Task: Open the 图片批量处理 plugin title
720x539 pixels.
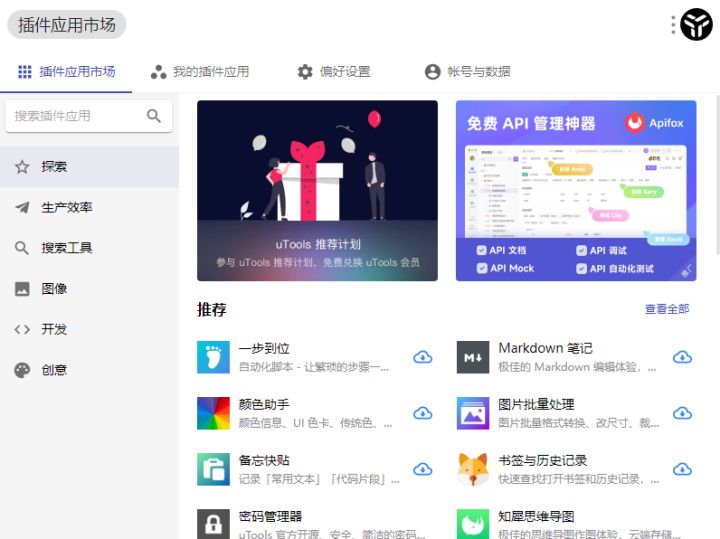Action: coord(536,404)
